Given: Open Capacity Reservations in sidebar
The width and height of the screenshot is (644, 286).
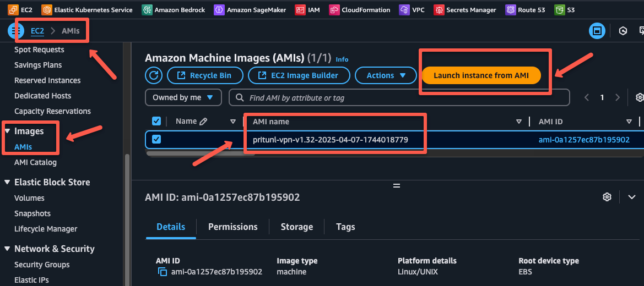Looking at the screenshot, I should click(52, 111).
